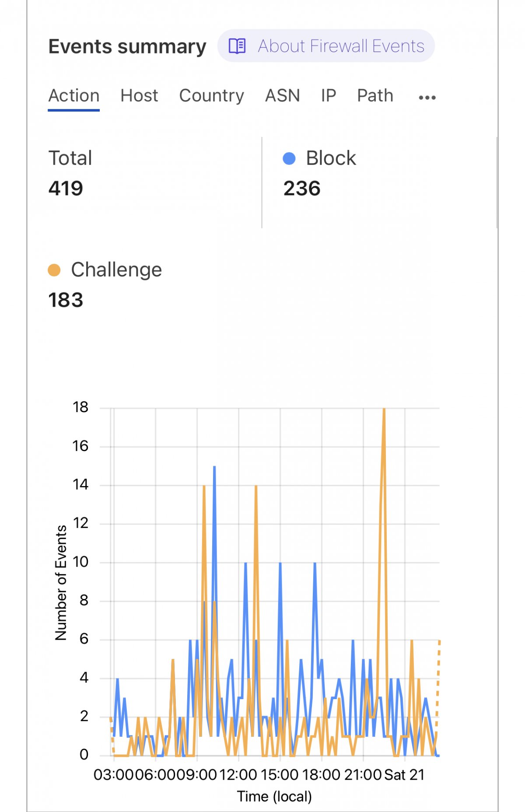
Task: Click the Block count 236
Action: pos(302,189)
